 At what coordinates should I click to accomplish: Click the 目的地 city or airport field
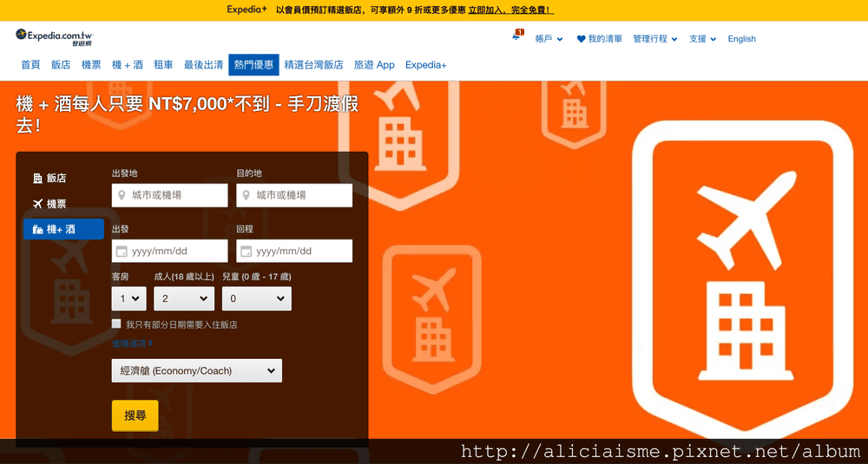pos(294,195)
